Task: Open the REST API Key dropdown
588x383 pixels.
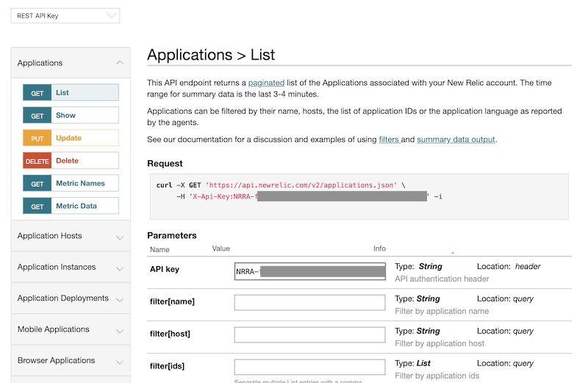Action: point(65,15)
